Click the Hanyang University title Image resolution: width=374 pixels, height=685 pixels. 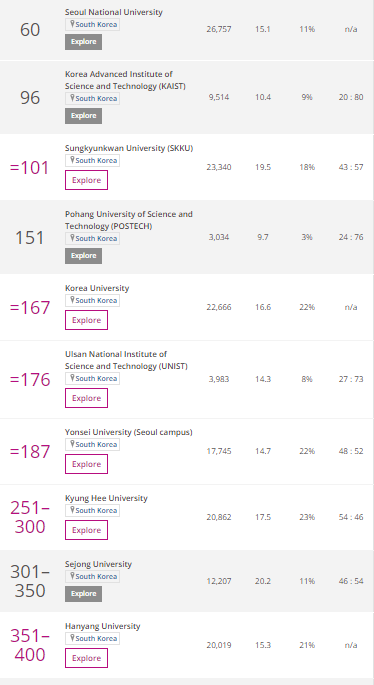pos(103,626)
